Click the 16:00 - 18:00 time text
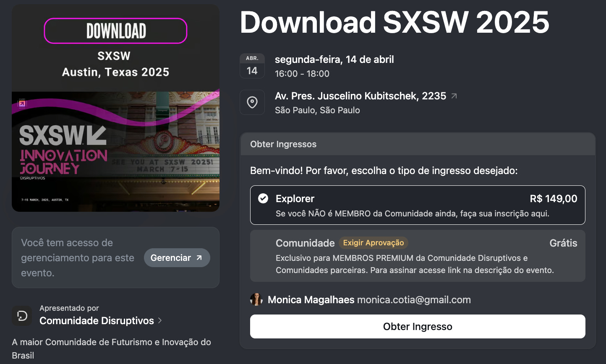606x364 pixels. [x=302, y=74]
